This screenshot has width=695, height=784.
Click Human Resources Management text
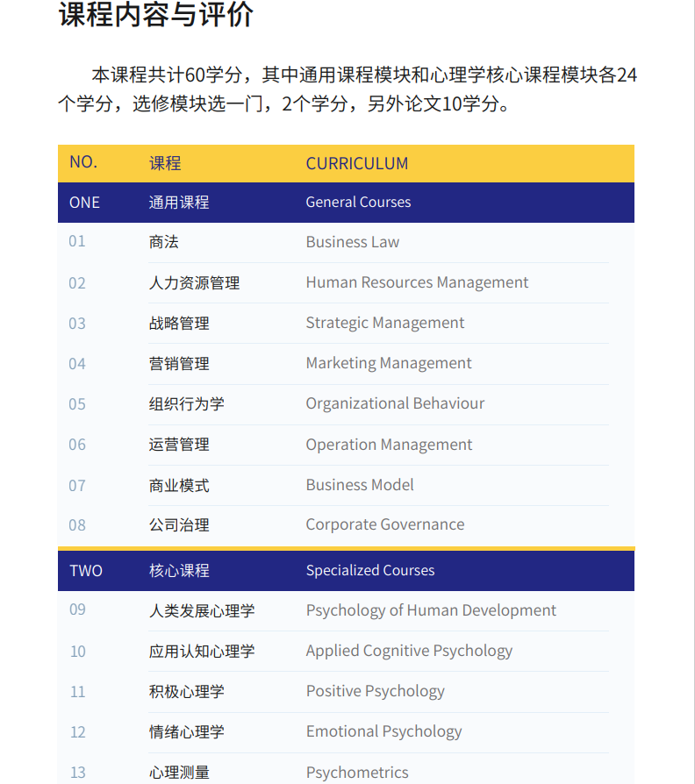(417, 283)
